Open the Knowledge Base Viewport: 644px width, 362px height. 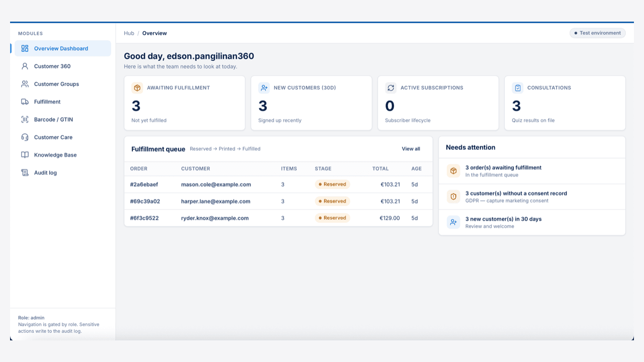click(x=63, y=155)
